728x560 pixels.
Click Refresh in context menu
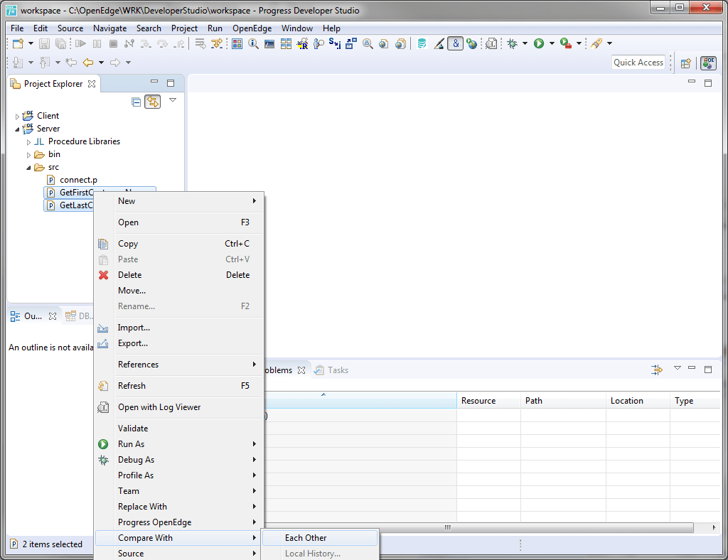(x=178, y=386)
